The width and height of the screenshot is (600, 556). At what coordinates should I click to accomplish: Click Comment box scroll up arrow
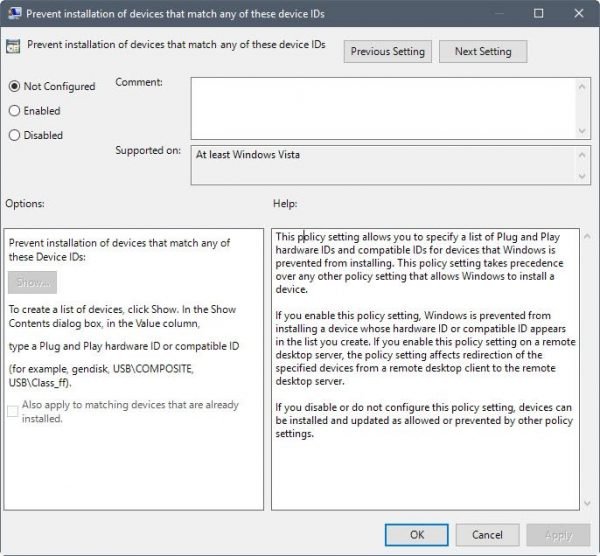click(582, 87)
